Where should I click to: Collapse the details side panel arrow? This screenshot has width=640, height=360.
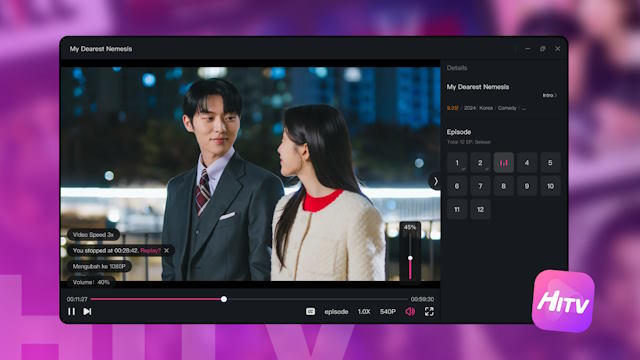point(435,181)
